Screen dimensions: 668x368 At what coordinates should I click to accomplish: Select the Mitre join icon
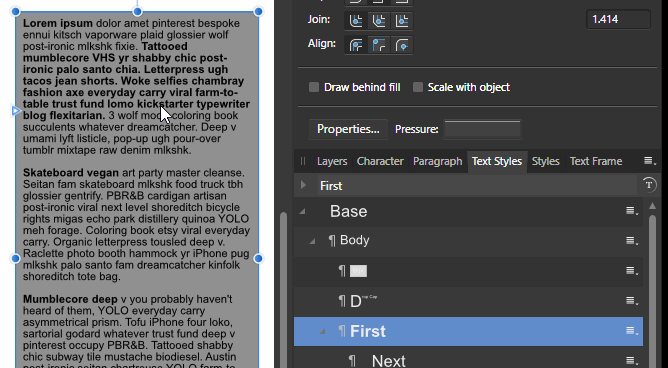coord(402,20)
